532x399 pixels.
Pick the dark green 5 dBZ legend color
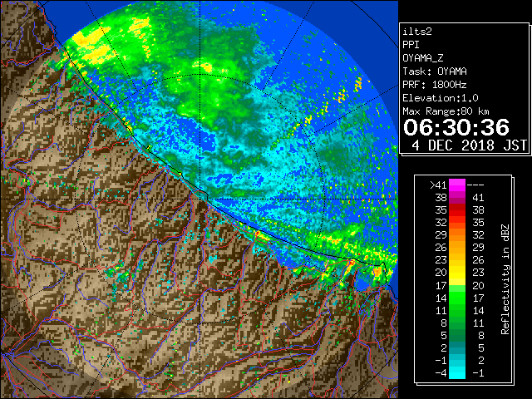[457, 335]
